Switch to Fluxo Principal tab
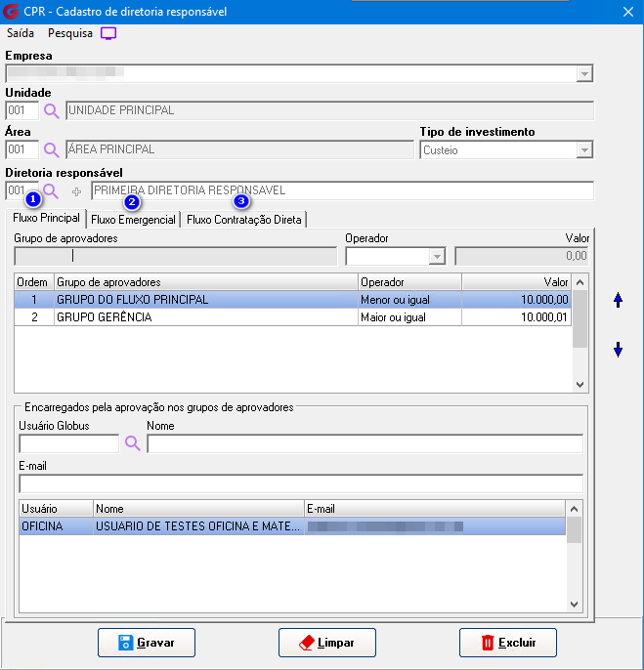This screenshot has width=644, height=670. (x=46, y=218)
